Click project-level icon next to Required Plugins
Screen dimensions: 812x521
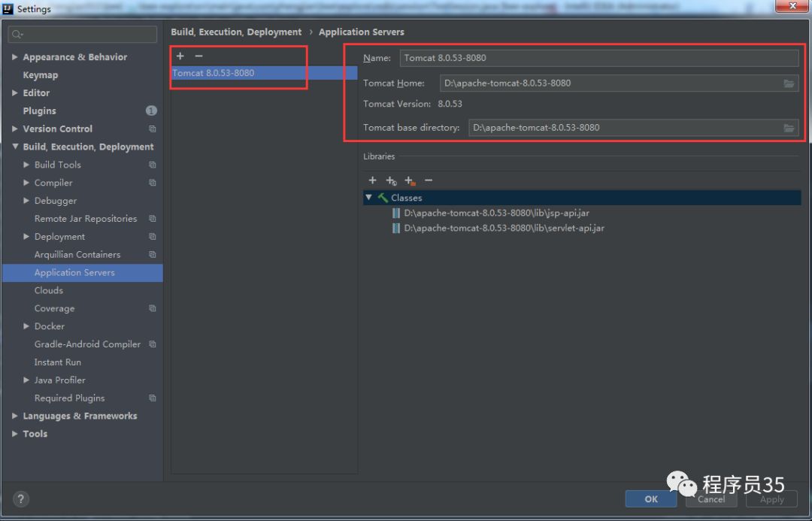tap(152, 398)
